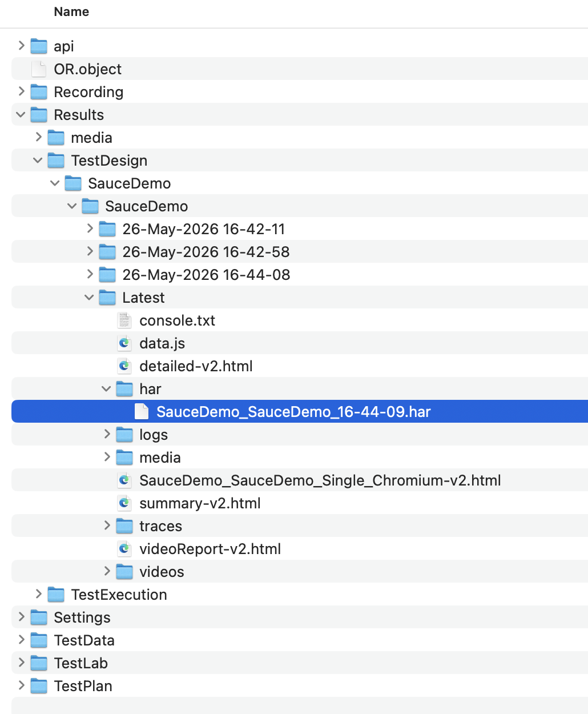Click the videoReport-v2.html file icon
Image resolution: width=588 pixels, height=714 pixels.
click(x=124, y=549)
